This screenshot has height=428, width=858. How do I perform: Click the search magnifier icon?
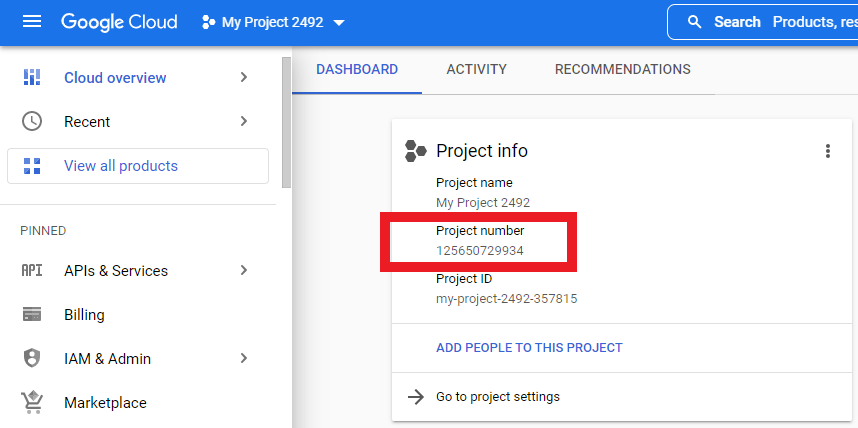pyautogui.click(x=694, y=22)
